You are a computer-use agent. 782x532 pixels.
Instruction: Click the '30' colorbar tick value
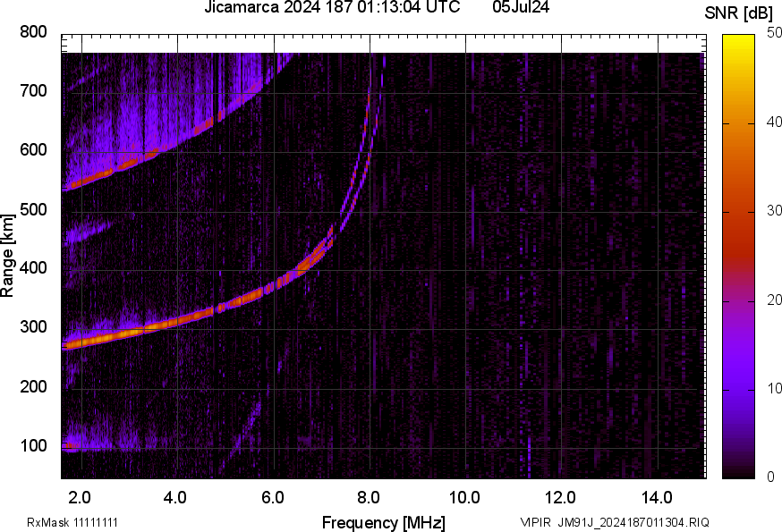[x=774, y=211]
